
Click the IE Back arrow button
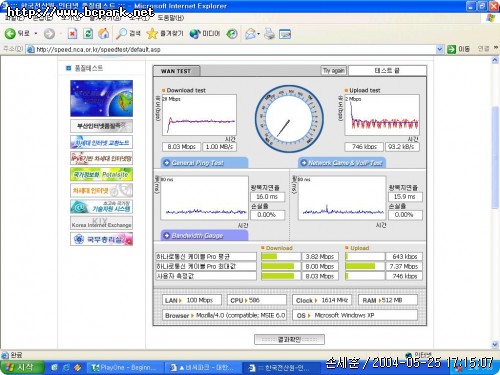[10, 33]
